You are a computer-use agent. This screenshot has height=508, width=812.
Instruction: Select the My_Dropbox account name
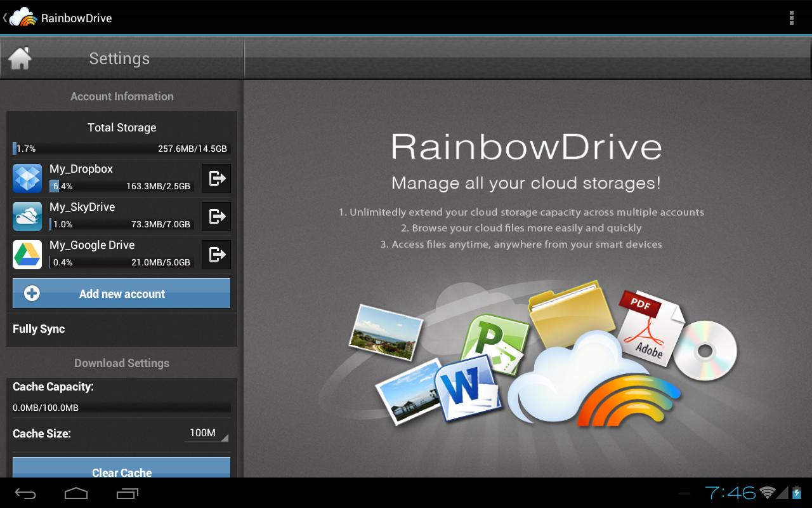pos(81,169)
